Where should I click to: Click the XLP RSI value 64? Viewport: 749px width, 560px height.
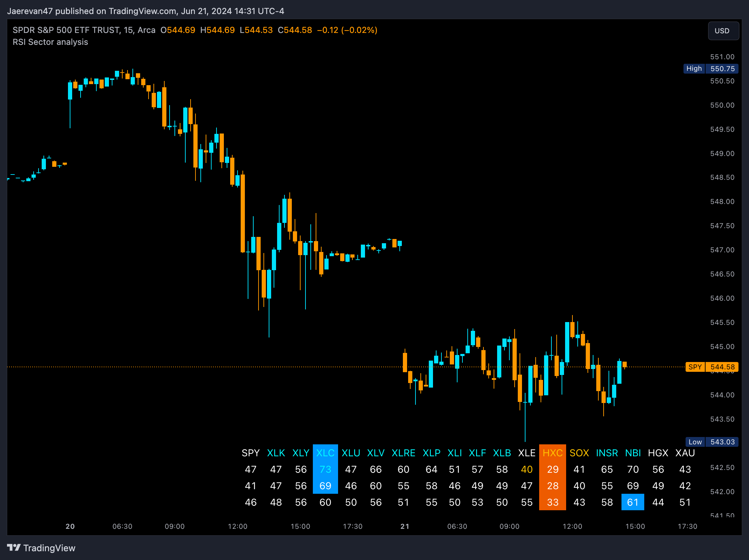(x=432, y=469)
